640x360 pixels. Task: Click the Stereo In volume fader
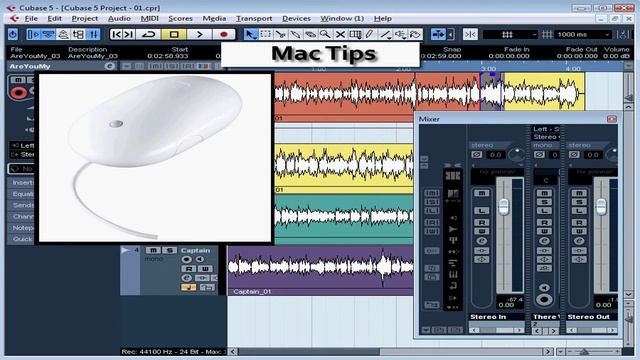[504, 207]
